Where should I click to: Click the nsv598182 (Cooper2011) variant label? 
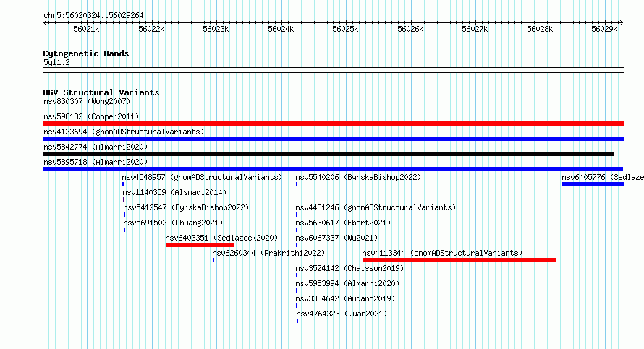click(x=91, y=116)
